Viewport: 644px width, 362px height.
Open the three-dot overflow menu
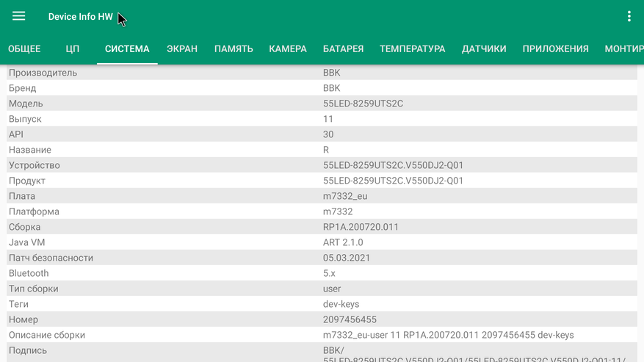click(629, 16)
